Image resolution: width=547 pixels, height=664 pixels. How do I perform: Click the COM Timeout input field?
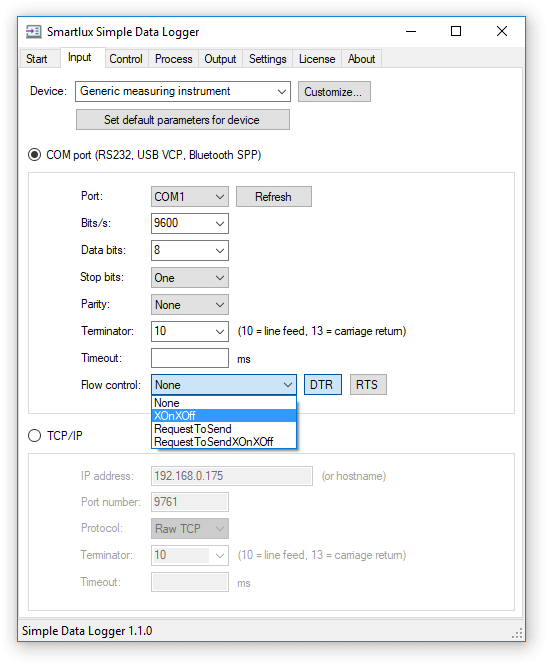coord(190,358)
